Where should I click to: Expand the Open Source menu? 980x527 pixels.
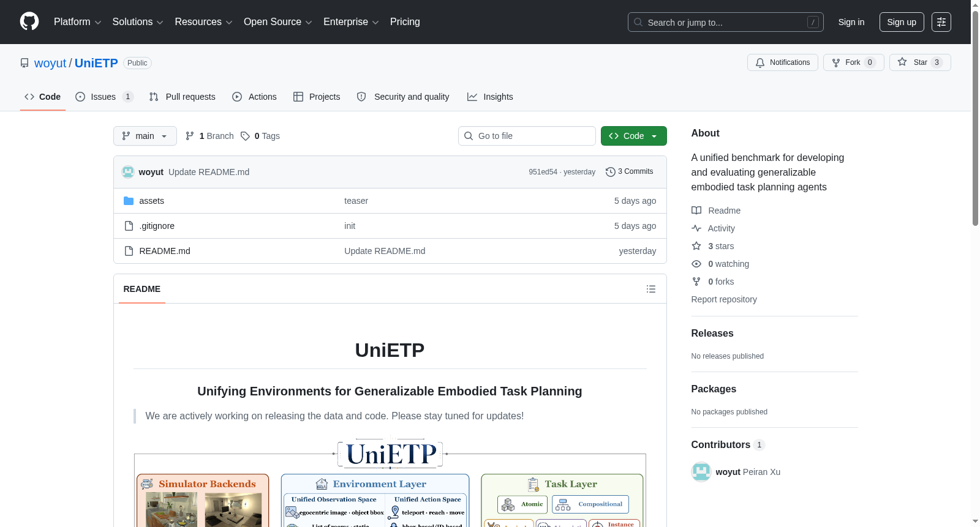[x=278, y=22]
